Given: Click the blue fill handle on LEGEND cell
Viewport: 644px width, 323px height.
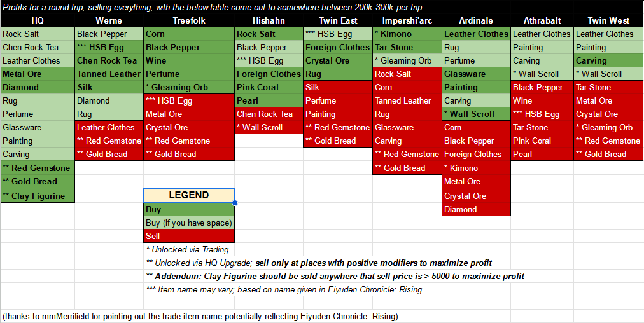Looking at the screenshot, I should pyautogui.click(x=235, y=203).
